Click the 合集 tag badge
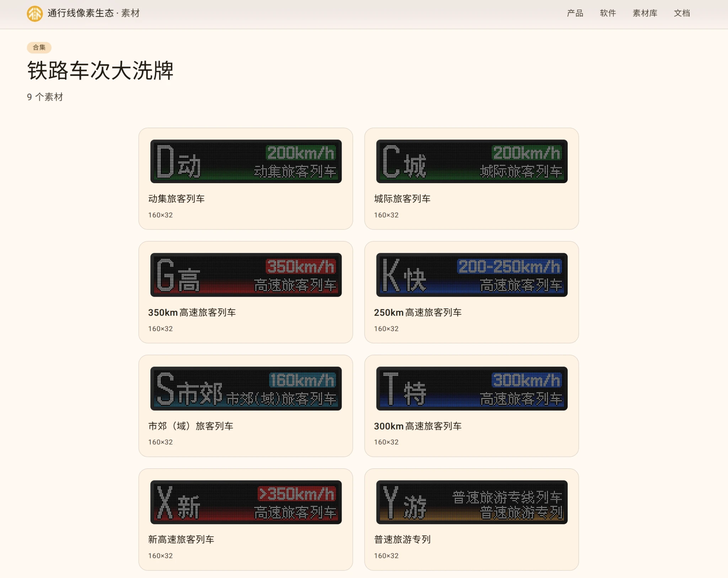The width and height of the screenshot is (728, 578). click(39, 47)
